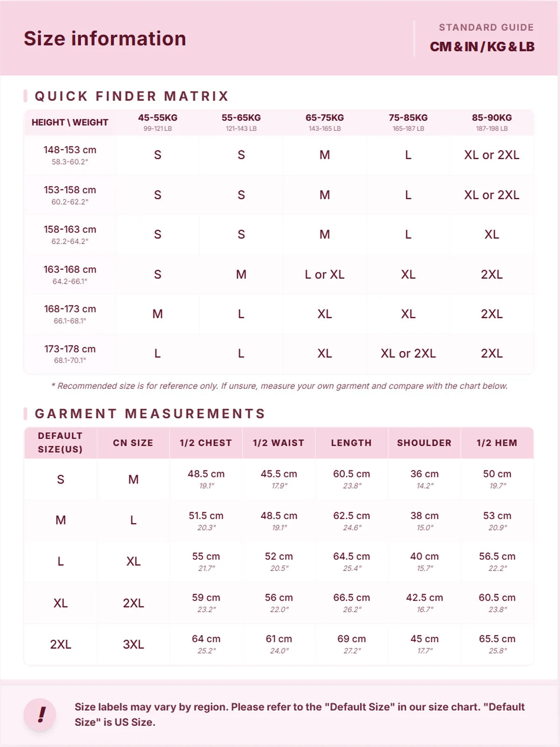Click the recommended size reference footnote
This screenshot has width=560, height=747.
pyautogui.click(x=279, y=386)
